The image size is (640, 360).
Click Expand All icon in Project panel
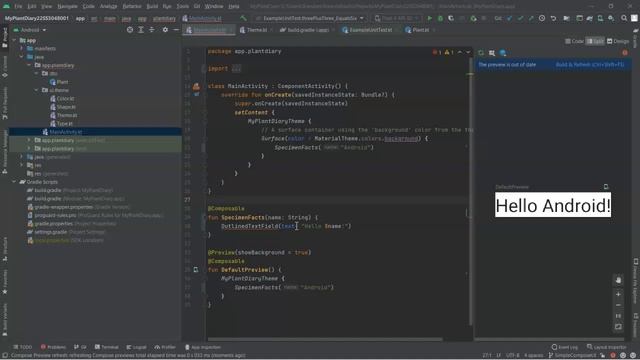point(141,30)
